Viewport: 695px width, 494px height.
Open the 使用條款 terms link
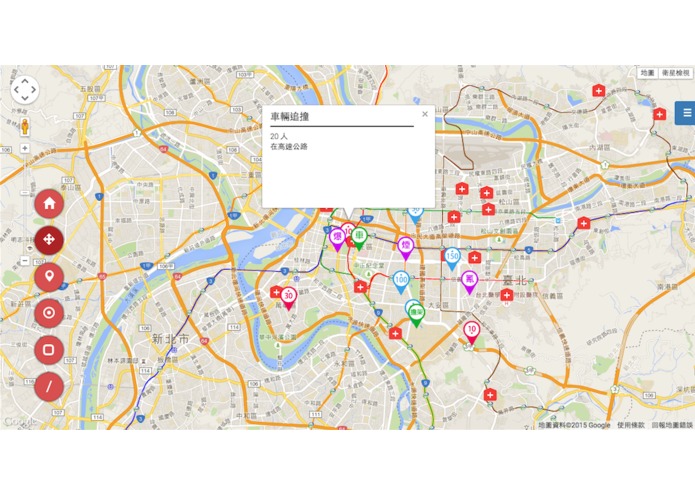coord(630,425)
